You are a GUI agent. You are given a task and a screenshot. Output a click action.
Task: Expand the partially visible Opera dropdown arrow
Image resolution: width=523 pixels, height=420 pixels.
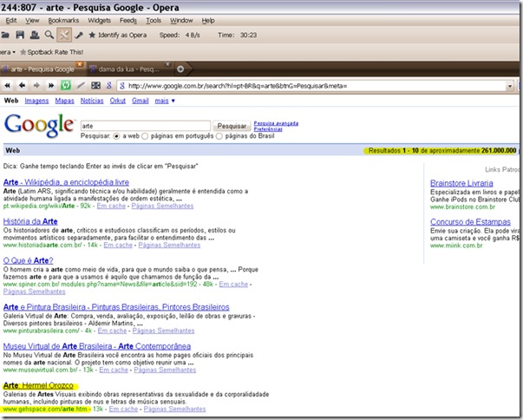[x=13, y=52]
